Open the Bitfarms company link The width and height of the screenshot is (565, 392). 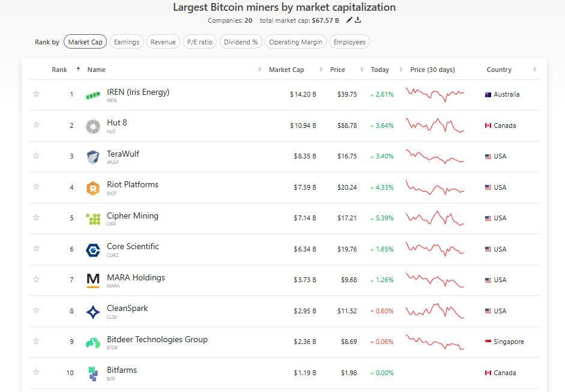122,370
